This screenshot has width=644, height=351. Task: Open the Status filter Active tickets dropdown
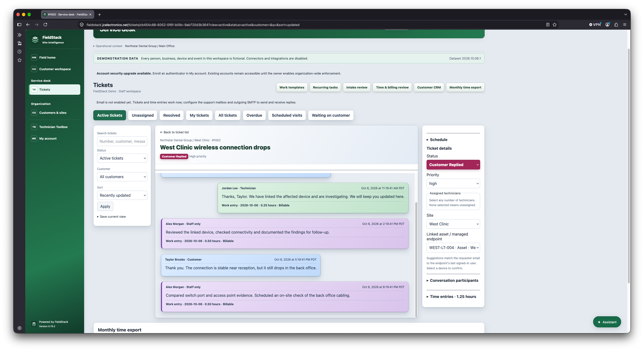(122, 158)
